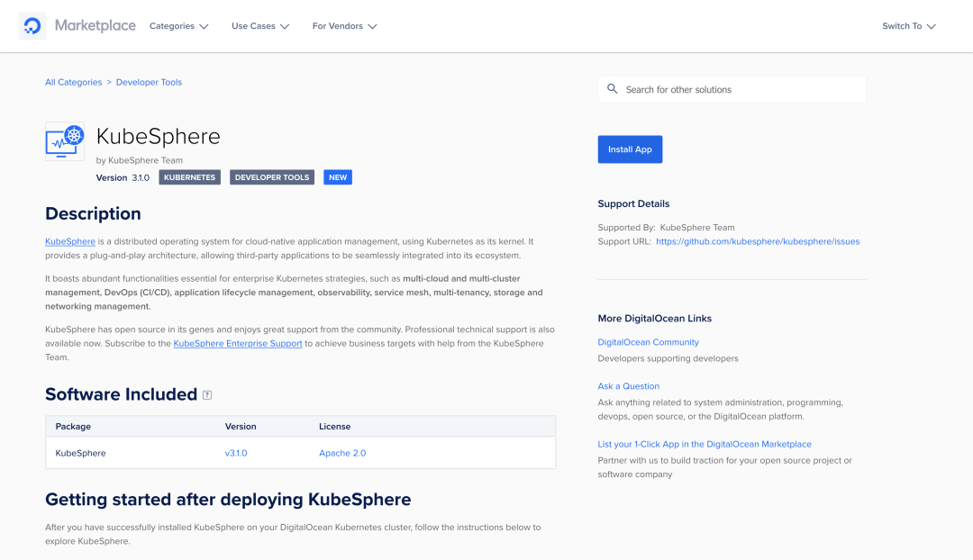Screen dimensions: 973x560
Task: Select the KUBERNETES tag
Action: coord(189,177)
